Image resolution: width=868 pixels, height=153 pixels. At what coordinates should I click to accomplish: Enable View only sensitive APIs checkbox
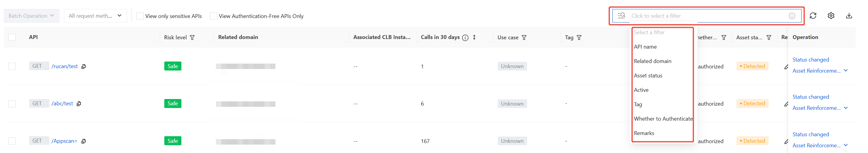click(140, 16)
